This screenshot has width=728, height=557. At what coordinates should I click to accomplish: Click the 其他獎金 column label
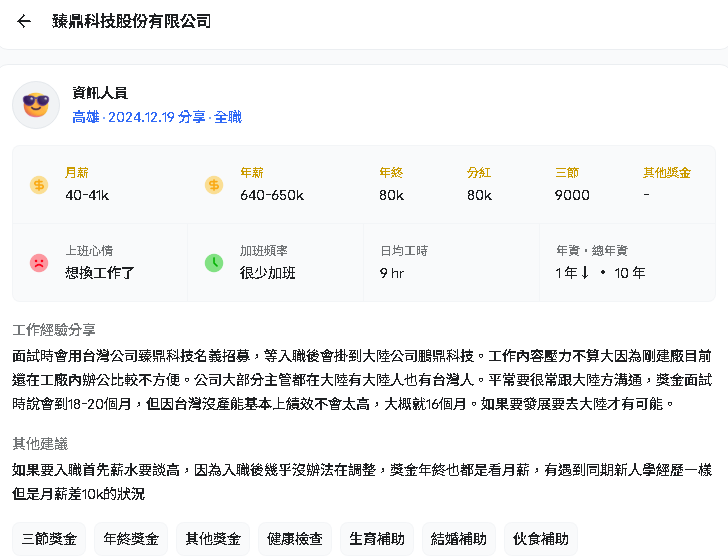point(667,173)
